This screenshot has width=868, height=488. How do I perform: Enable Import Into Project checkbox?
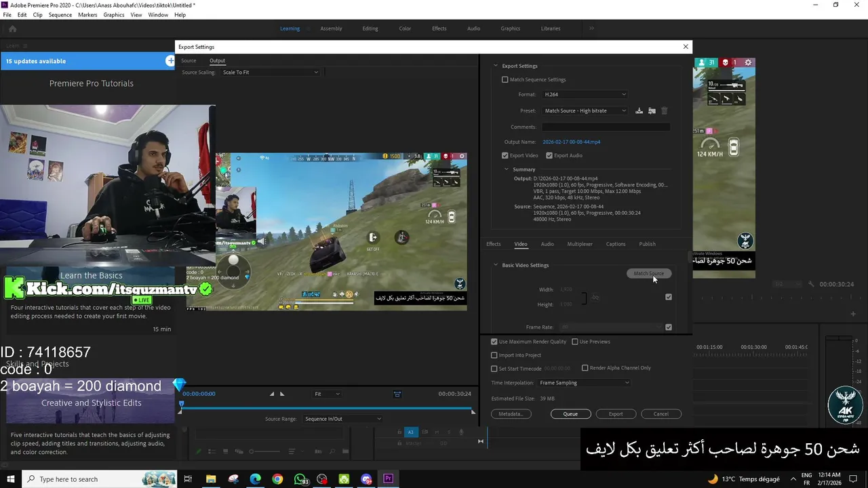[x=494, y=355]
